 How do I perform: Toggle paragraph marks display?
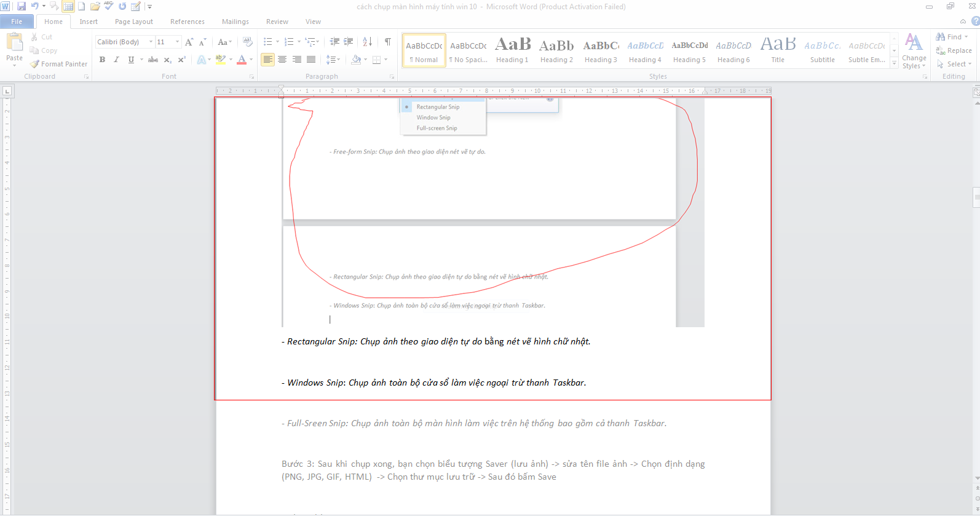[387, 42]
